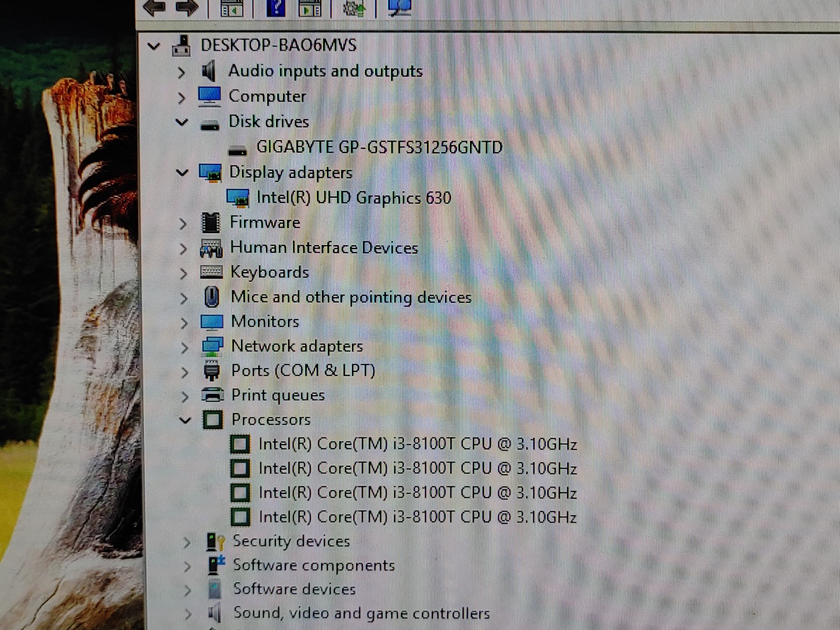Expand the Security devices category
The width and height of the screenshot is (840, 630).
(187, 542)
